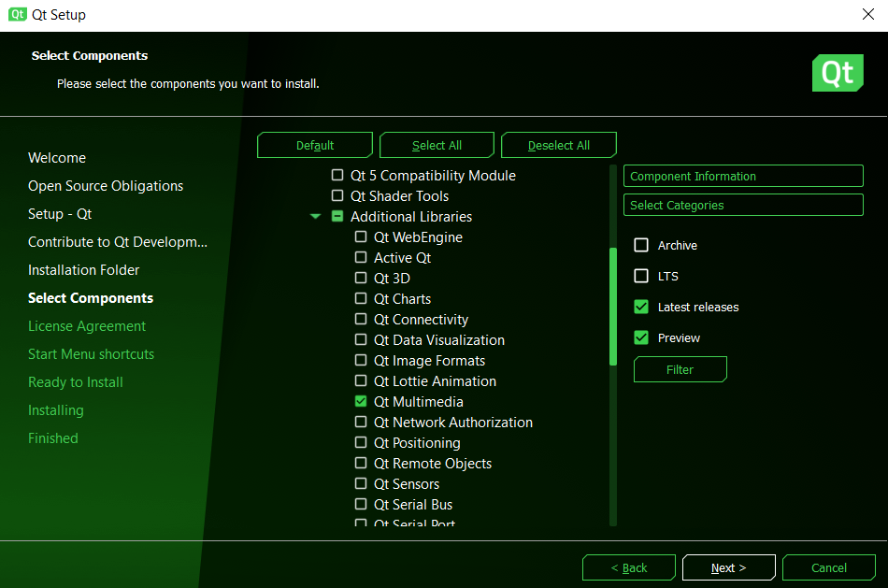Click the Deselect All button
Image resolution: width=888 pixels, height=588 pixels.
(559, 145)
